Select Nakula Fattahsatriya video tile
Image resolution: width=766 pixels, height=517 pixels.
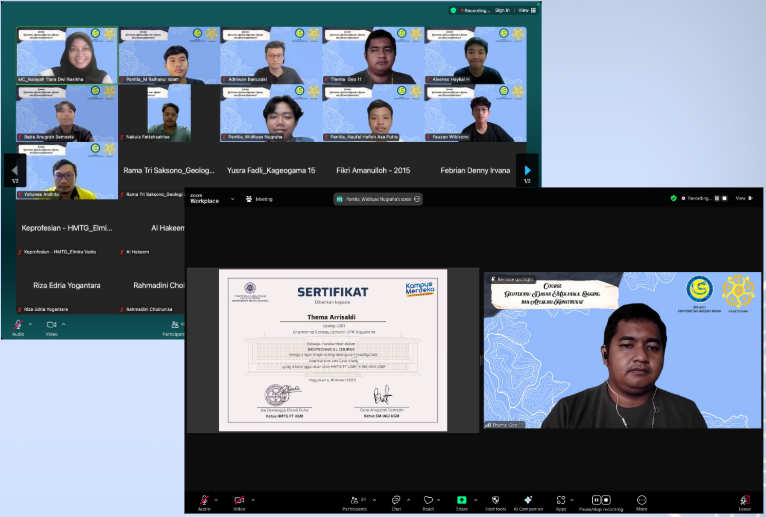pos(169,113)
